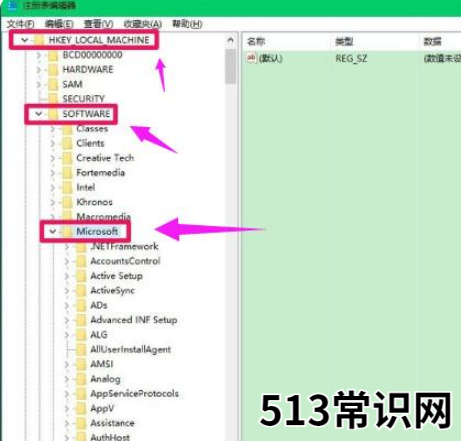Click the tree scrollbar up arrow
Screen dimensions: 461x441
tap(230, 40)
